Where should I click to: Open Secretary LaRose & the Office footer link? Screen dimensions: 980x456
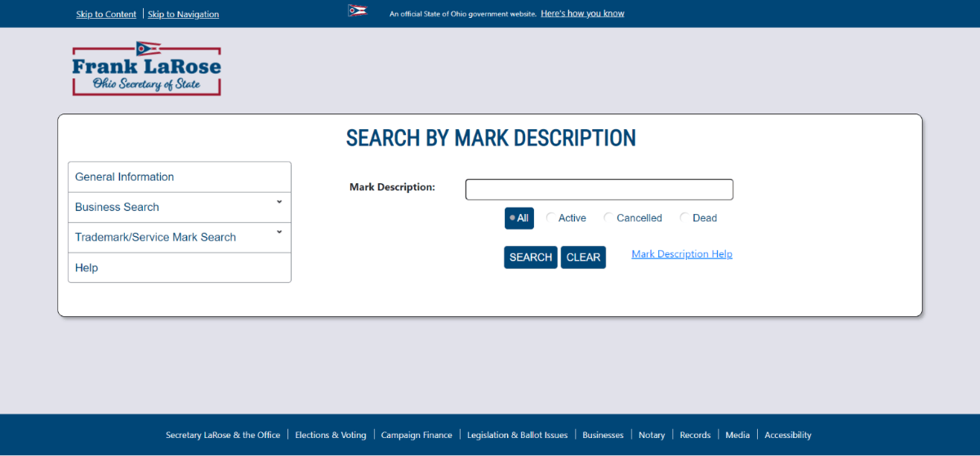(223, 435)
